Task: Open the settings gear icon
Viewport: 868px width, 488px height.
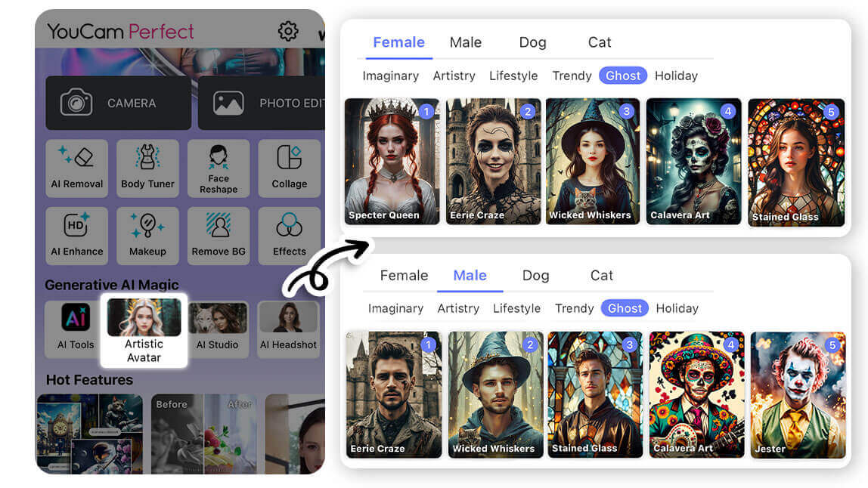Action: 288,31
